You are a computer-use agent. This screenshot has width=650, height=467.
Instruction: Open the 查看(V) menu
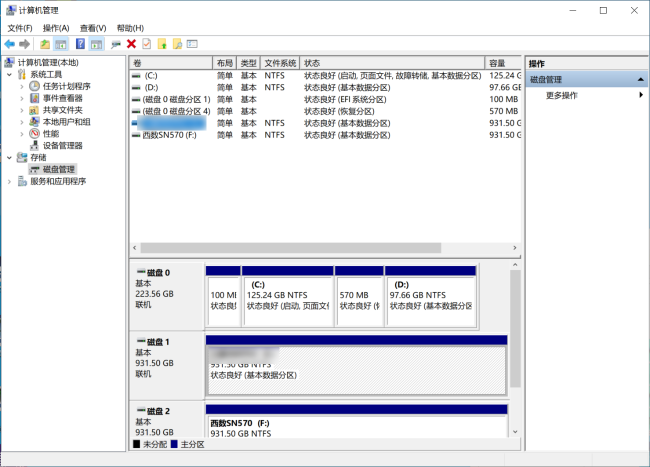[x=93, y=28]
